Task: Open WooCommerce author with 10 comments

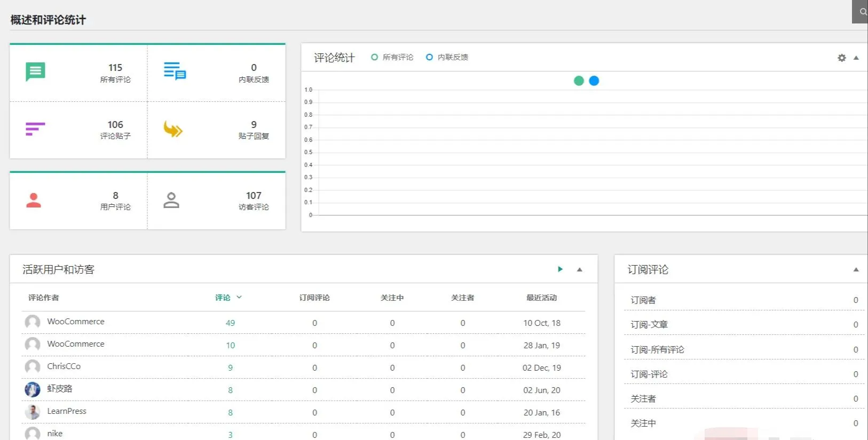Action: coord(76,344)
